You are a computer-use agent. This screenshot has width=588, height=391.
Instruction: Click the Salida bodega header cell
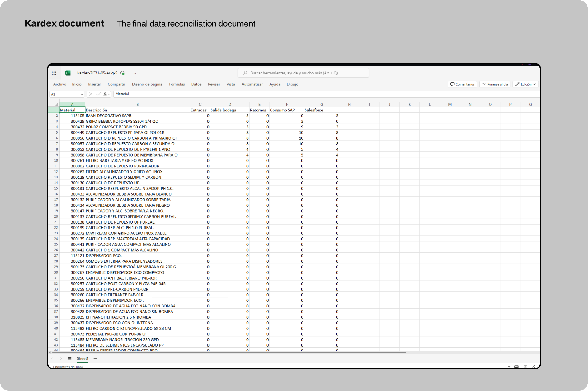229,110
